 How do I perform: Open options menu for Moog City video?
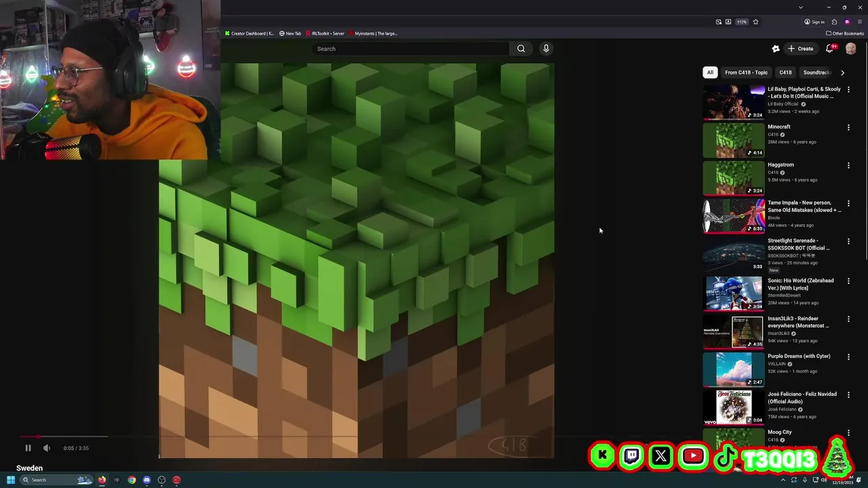pyautogui.click(x=848, y=432)
